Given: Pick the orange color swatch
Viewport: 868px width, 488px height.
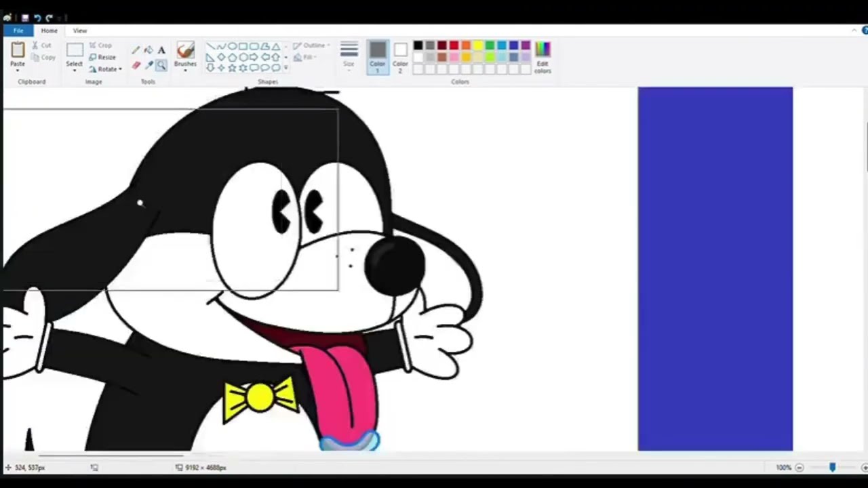Looking at the screenshot, I should pyautogui.click(x=466, y=45).
